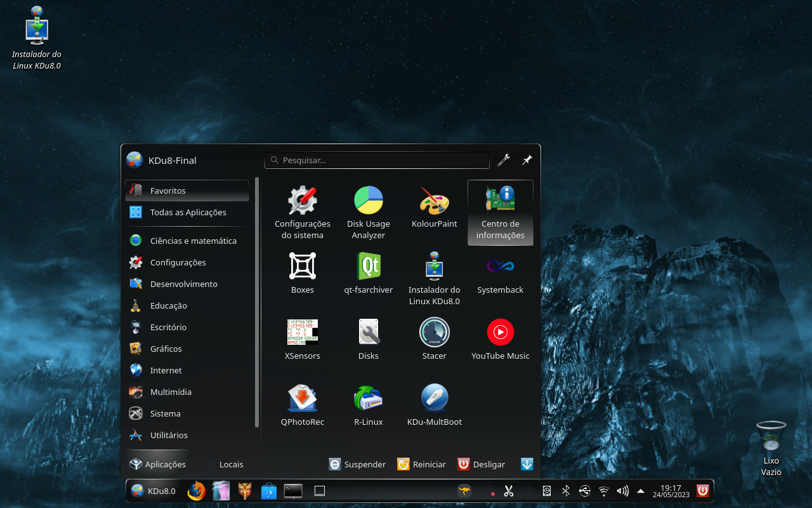Screen dimensions: 812x508
Task: Open the Educação category
Action: point(187,305)
